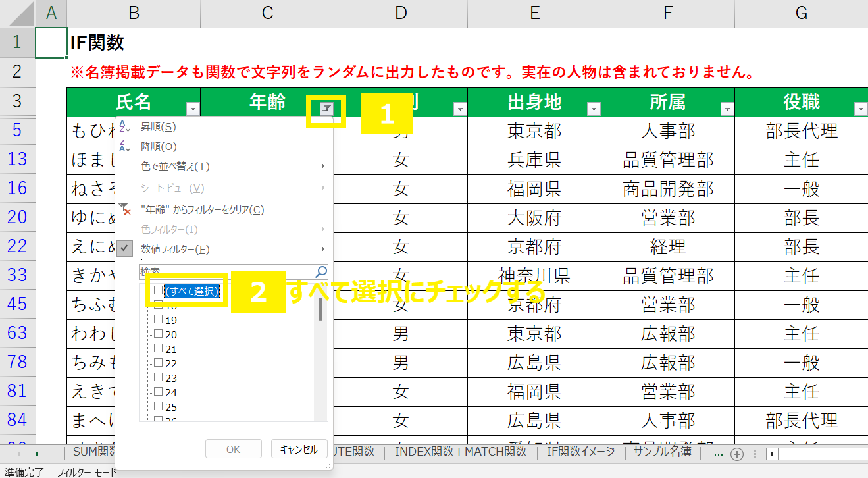Open the 所属 column filter dropdown
The width and height of the screenshot is (868, 478).
coord(727,109)
